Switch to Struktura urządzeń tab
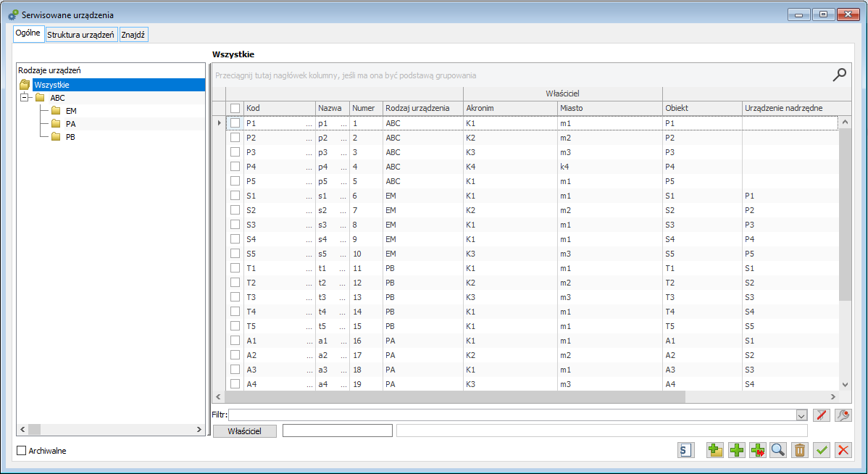Screen dimensions: 868x474 coord(81,34)
